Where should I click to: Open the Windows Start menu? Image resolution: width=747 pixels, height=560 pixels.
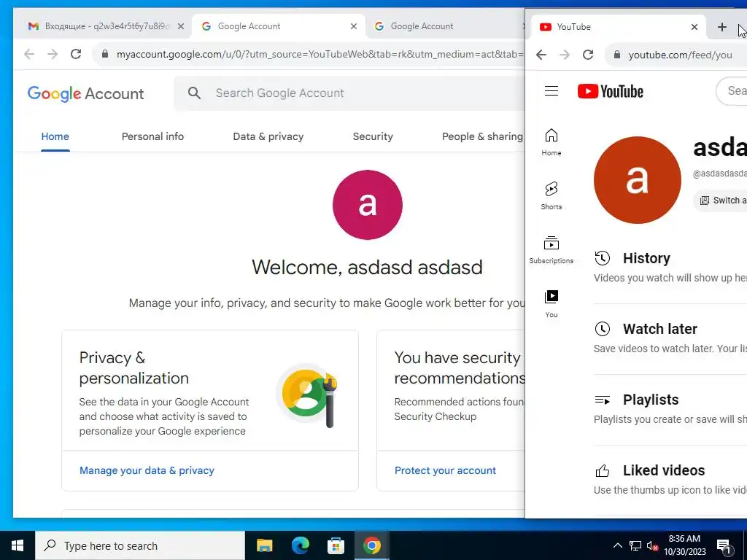pos(18,545)
